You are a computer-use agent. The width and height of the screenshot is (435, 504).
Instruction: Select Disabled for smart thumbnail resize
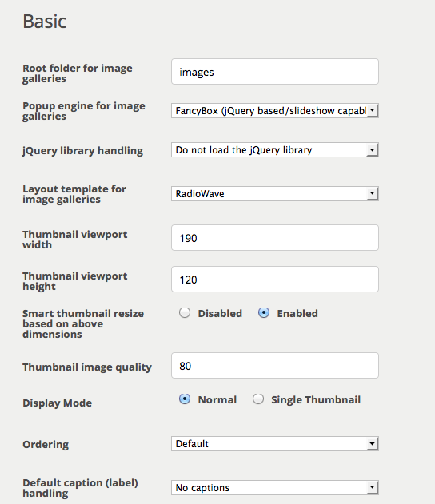pyautogui.click(x=185, y=313)
